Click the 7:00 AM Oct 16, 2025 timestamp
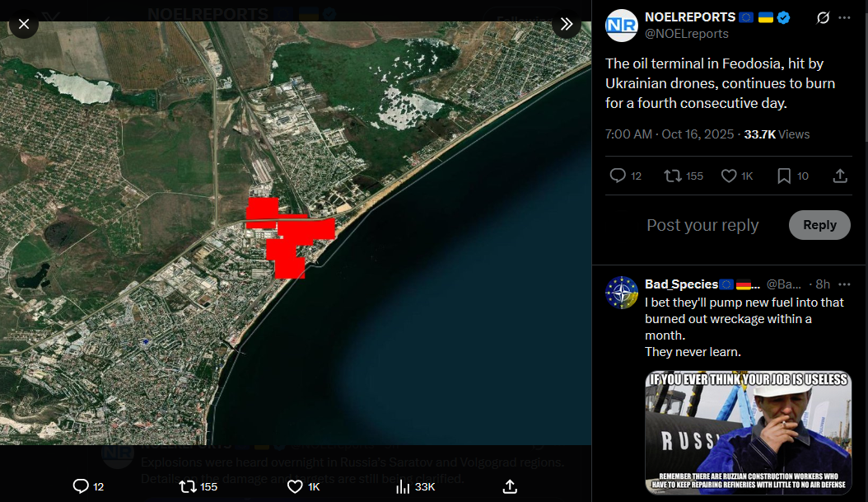868x502 pixels. click(x=670, y=134)
